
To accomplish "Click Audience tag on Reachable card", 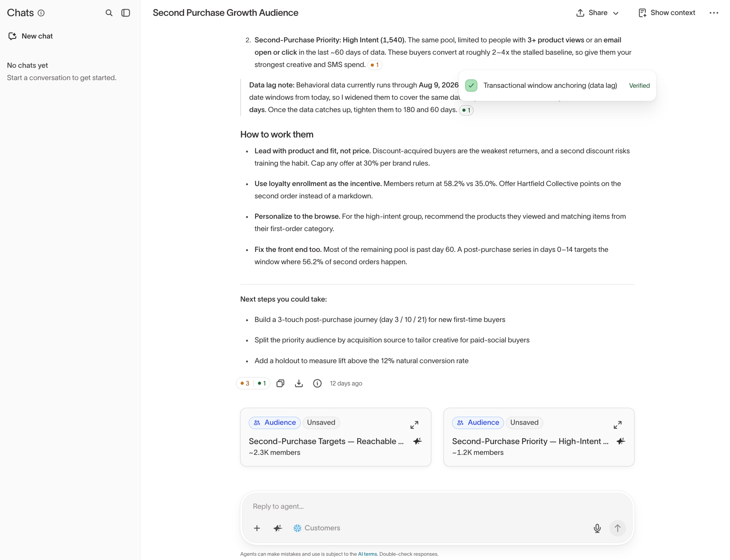I will [x=275, y=423].
